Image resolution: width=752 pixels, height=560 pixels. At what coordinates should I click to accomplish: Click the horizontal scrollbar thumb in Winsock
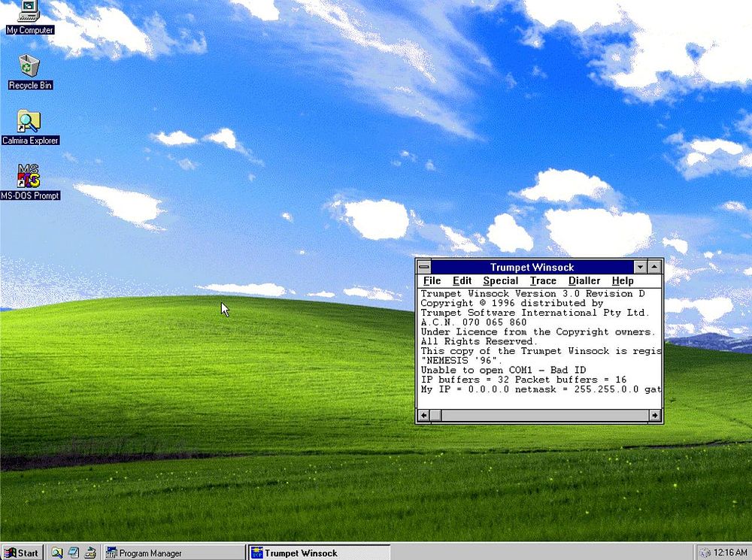point(435,415)
